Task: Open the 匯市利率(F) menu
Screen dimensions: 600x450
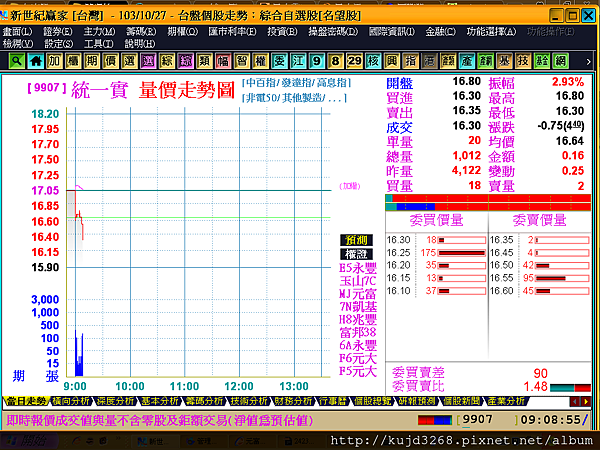Action: [232, 32]
